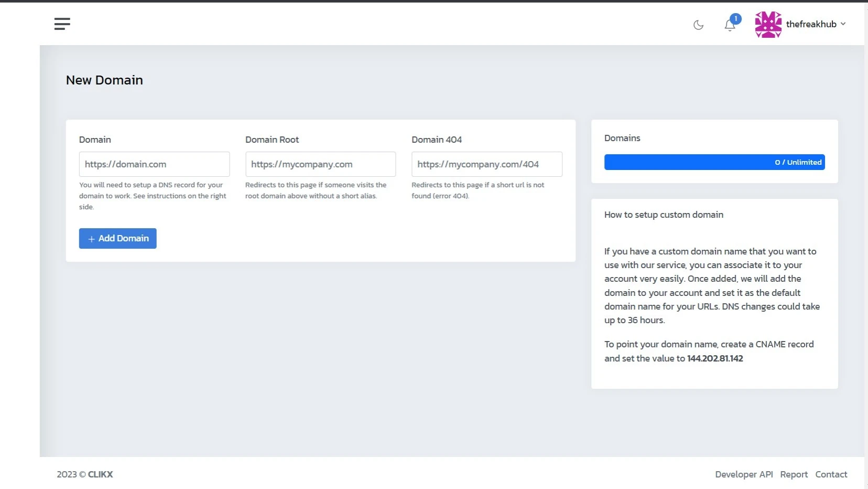
Task: Open notifications bell icon
Action: click(x=730, y=25)
